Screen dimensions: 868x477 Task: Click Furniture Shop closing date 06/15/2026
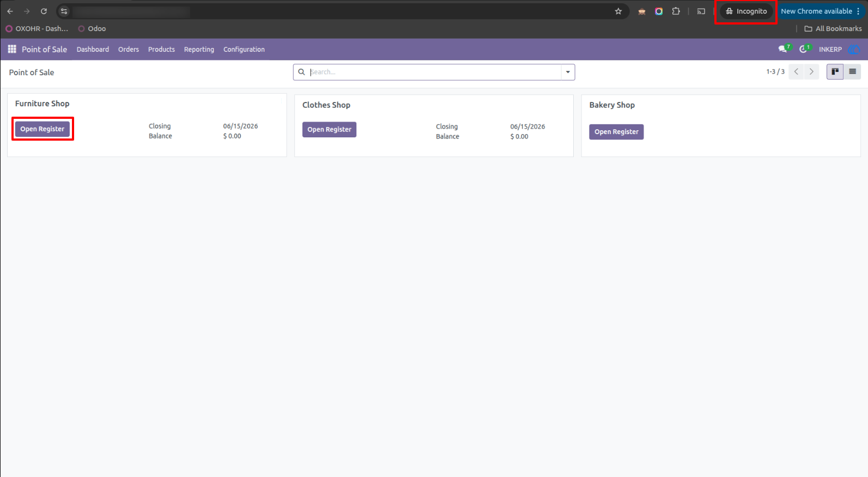coord(240,126)
